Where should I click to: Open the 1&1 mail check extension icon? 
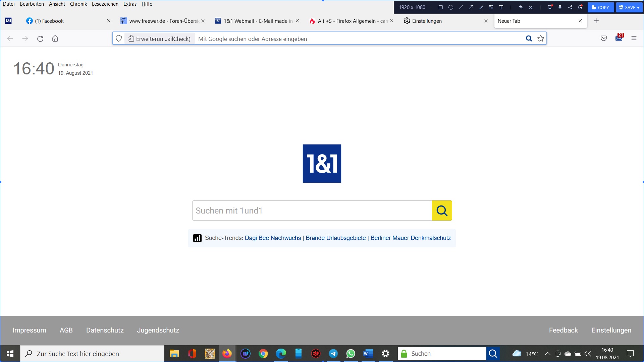619,38
